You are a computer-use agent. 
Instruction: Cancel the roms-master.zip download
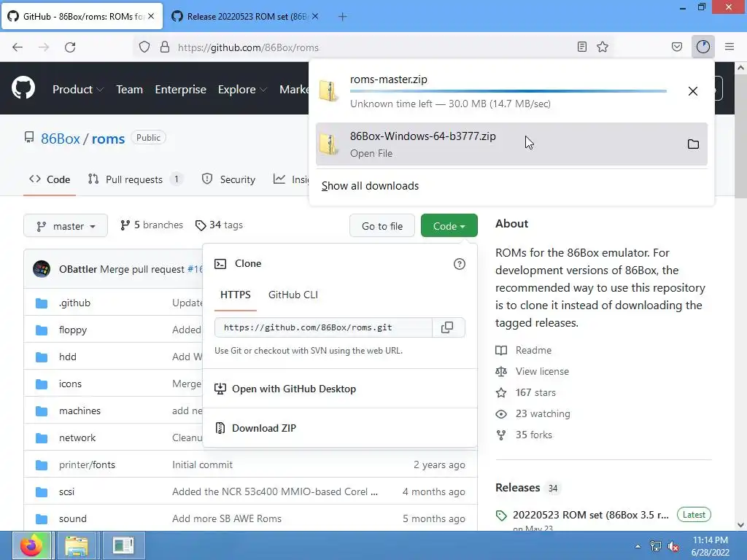[693, 91]
